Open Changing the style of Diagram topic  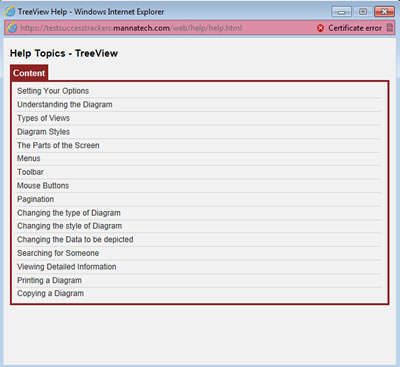pyautogui.click(x=69, y=226)
